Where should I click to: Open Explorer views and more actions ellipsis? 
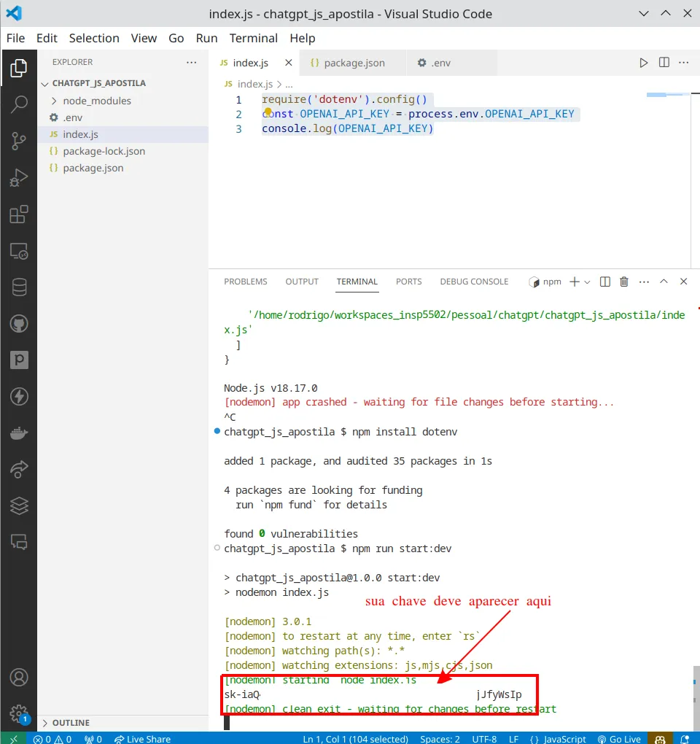tap(191, 62)
